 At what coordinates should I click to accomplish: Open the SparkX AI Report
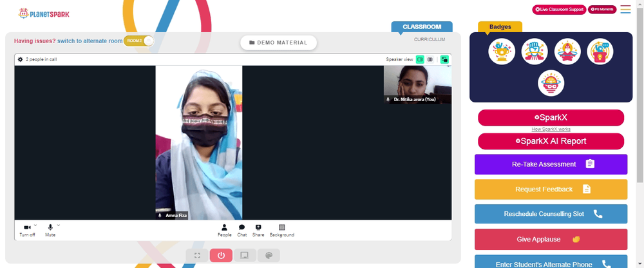pos(551,141)
